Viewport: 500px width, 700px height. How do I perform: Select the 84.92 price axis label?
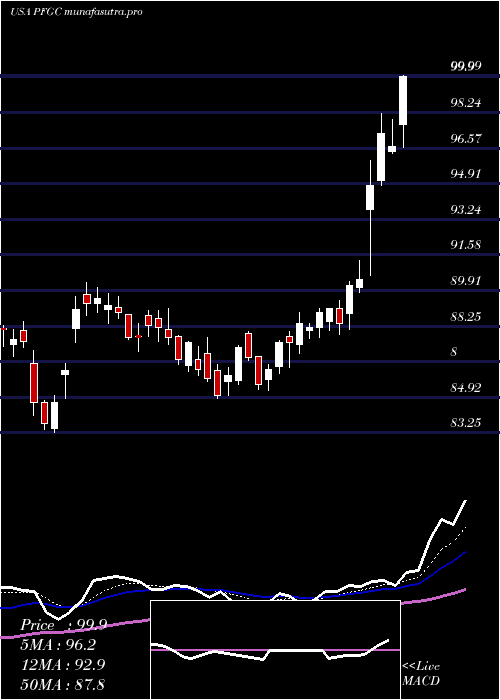point(466,388)
